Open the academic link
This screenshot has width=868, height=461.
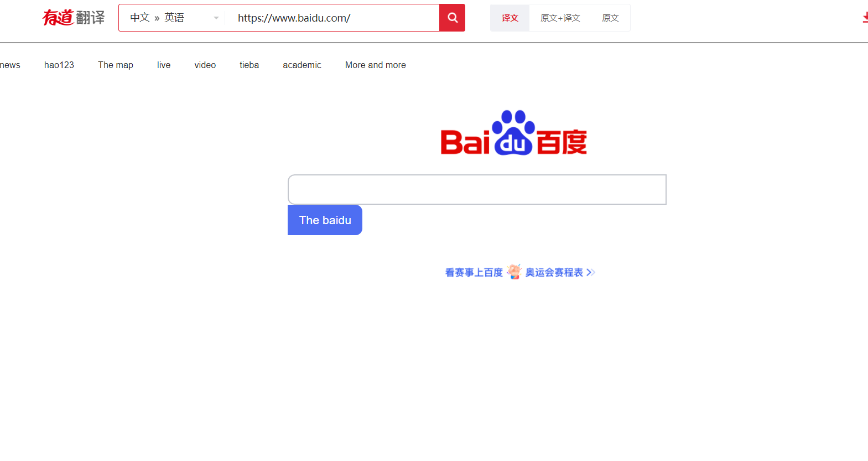(x=302, y=65)
